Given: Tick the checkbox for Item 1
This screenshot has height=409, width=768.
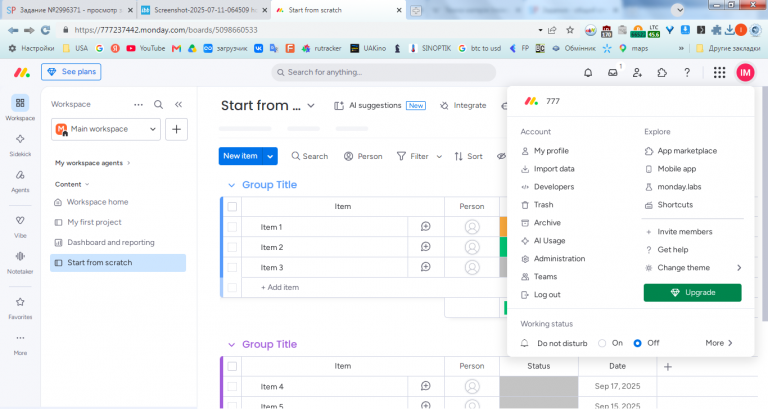Looking at the screenshot, I should (232, 227).
